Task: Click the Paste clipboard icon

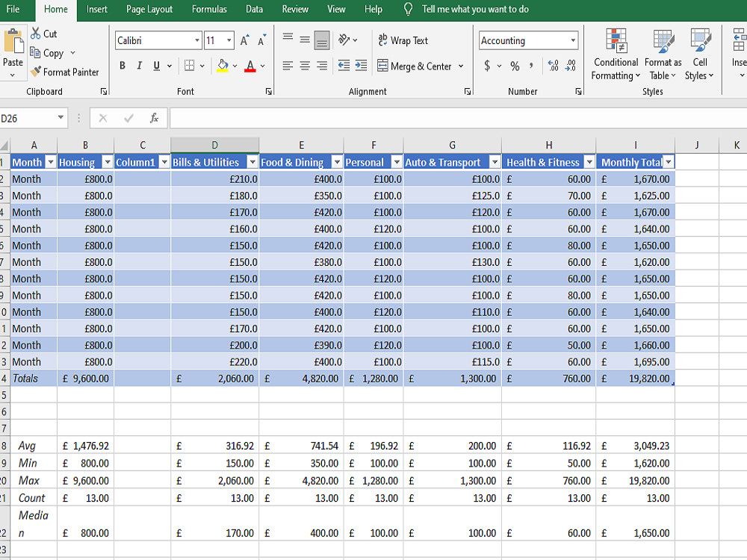Action: [x=13, y=41]
